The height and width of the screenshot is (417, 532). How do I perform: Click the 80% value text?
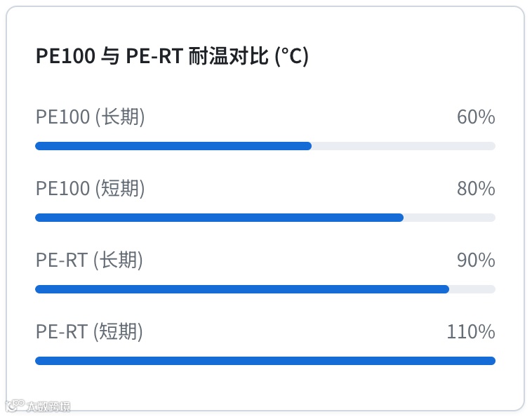click(x=476, y=189)
